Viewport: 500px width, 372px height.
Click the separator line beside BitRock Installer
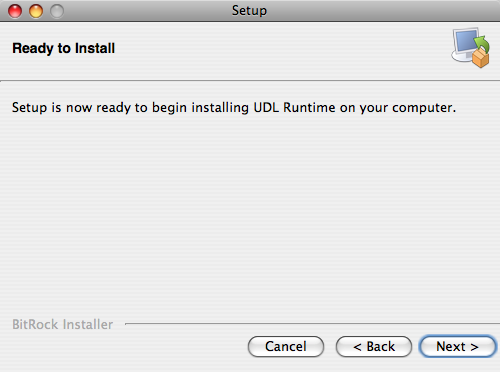click(312, 323)
